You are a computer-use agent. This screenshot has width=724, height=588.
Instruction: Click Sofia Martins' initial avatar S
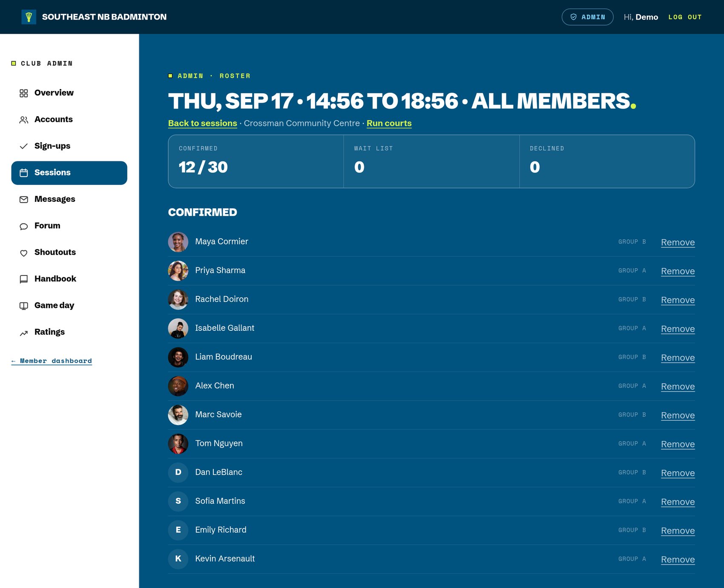click(178, 501)
